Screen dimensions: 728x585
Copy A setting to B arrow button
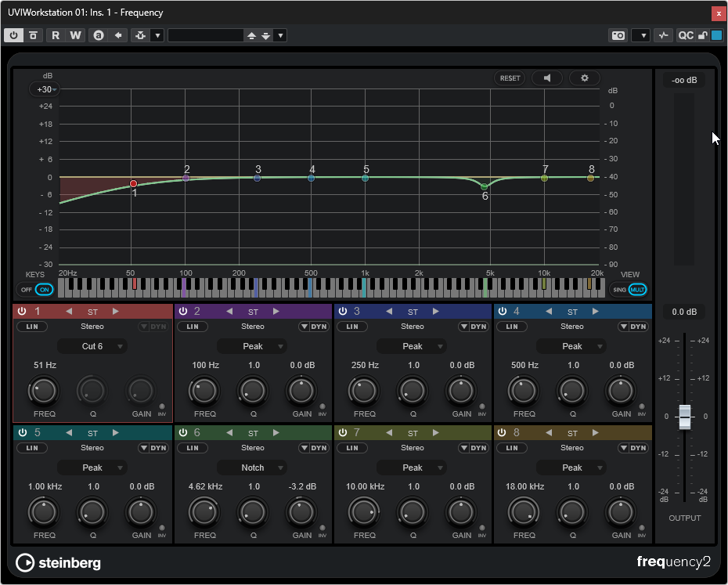(118, 35)
